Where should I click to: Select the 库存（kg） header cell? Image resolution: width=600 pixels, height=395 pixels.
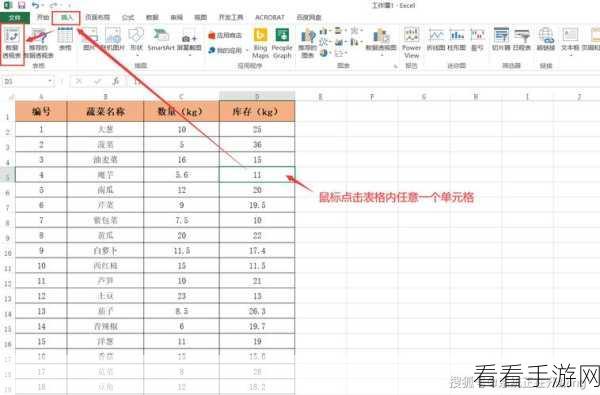(x=257, y=111)
